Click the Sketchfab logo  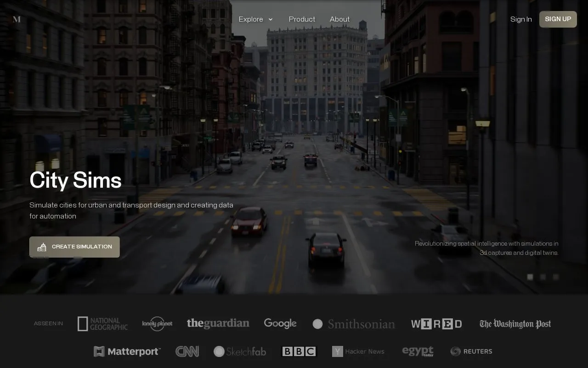pos(240,351)
